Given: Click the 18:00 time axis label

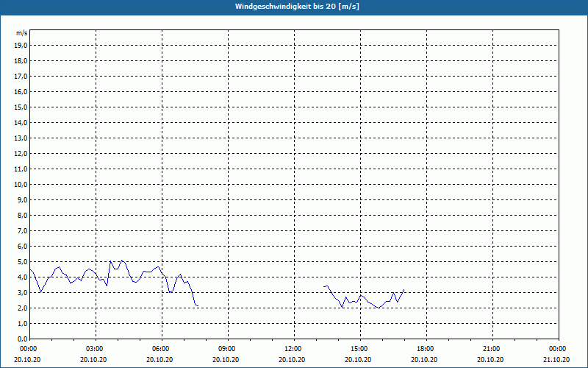Looking at the screenshot, I should [426, 349].
